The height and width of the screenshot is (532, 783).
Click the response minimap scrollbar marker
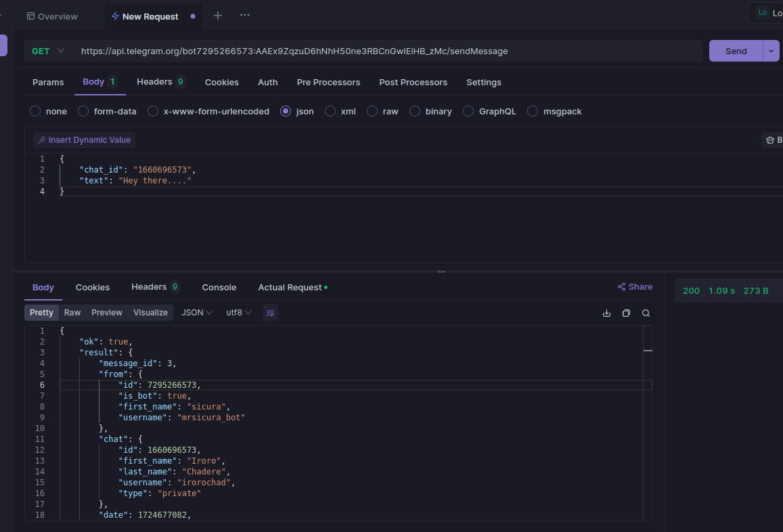click(x=648, y=351)
